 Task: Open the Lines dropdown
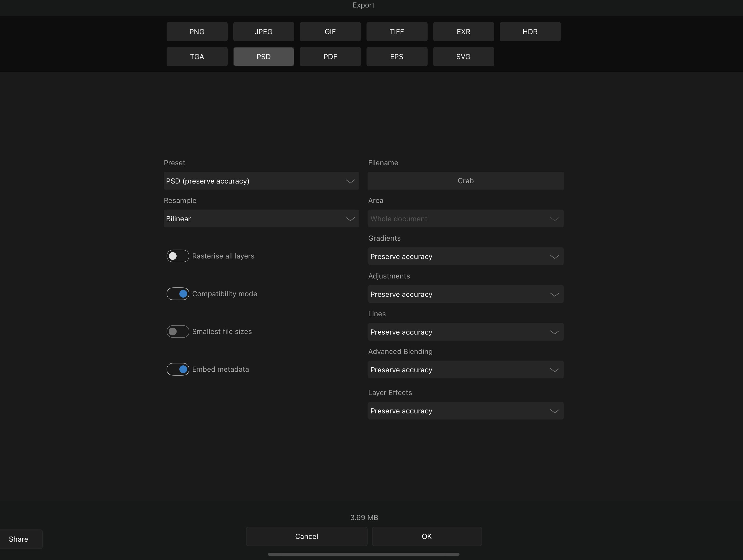coord(466,332)
